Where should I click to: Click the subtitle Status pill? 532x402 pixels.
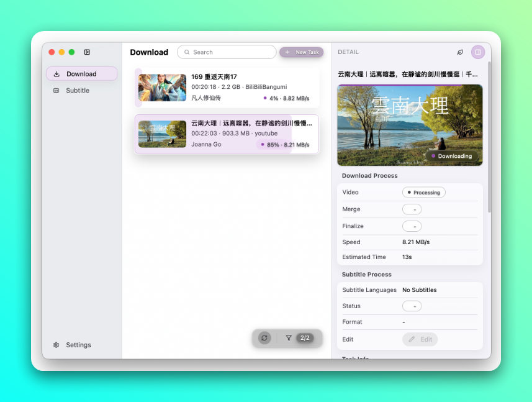[412, 306]
